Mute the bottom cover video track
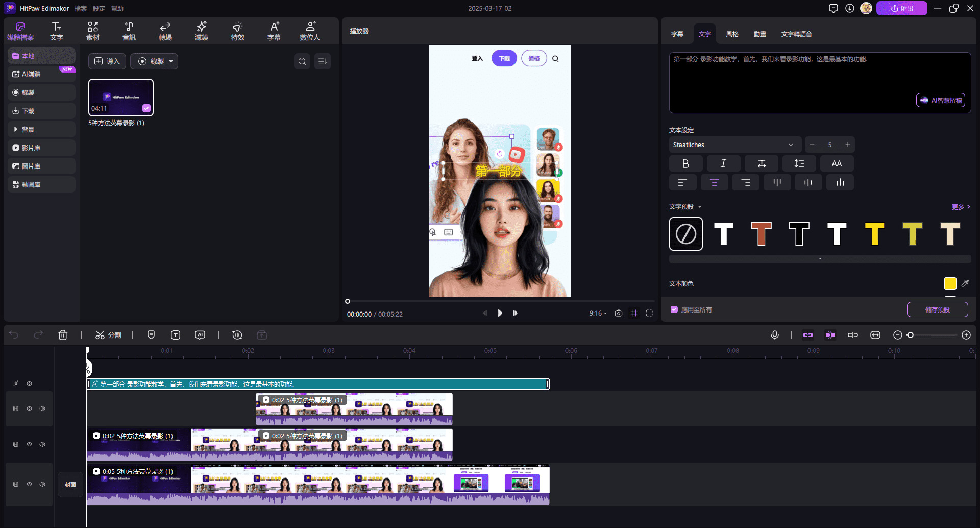The image size is (980, 528). 42,484
